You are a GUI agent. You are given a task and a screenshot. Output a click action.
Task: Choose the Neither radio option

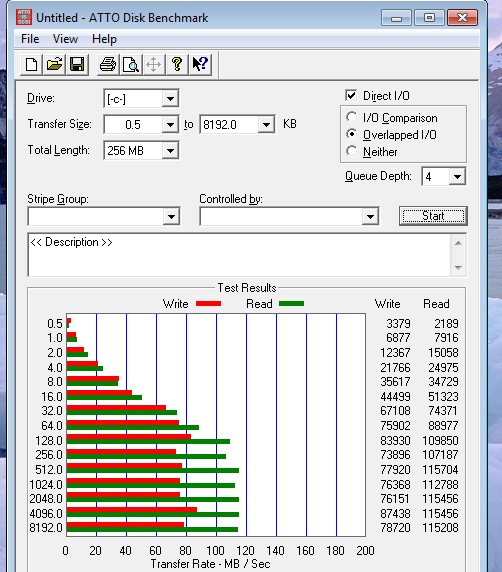point(351,151)
